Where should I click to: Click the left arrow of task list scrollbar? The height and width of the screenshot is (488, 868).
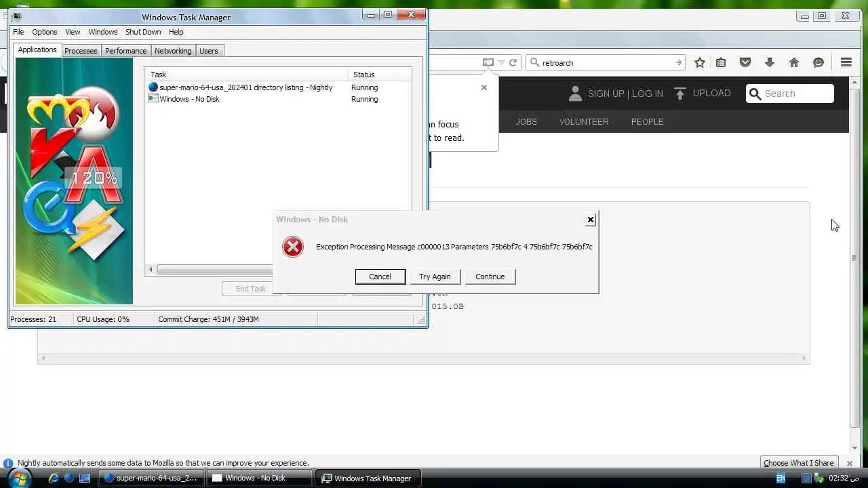(x=151, y=270)
